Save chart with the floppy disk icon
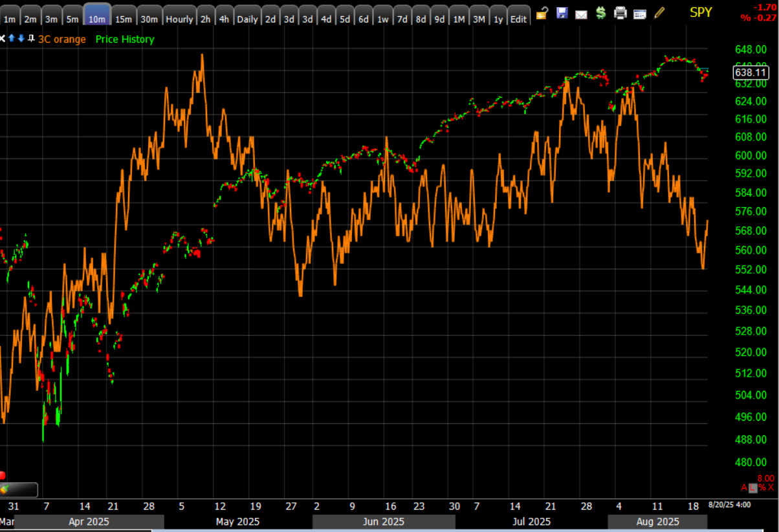The height and width of the screenshot is (532, 779). pos(562,13)
